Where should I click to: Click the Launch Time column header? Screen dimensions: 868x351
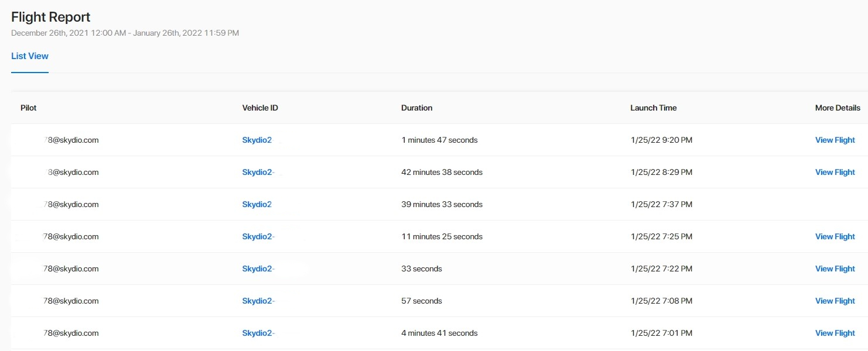click(x=653, y=108)
